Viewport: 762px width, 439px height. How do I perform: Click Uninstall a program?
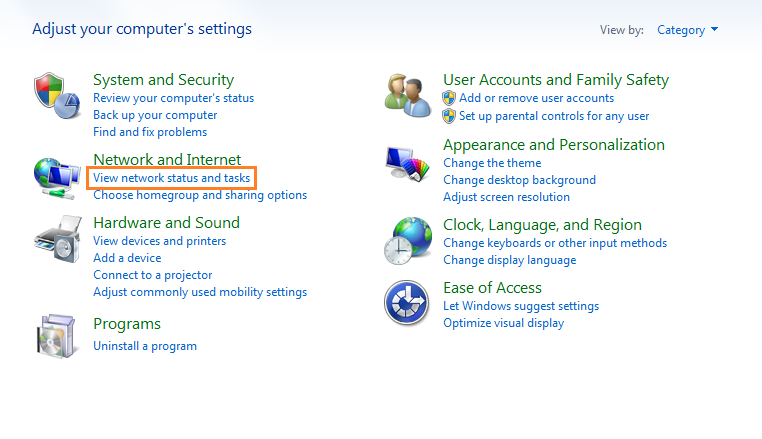145,346
